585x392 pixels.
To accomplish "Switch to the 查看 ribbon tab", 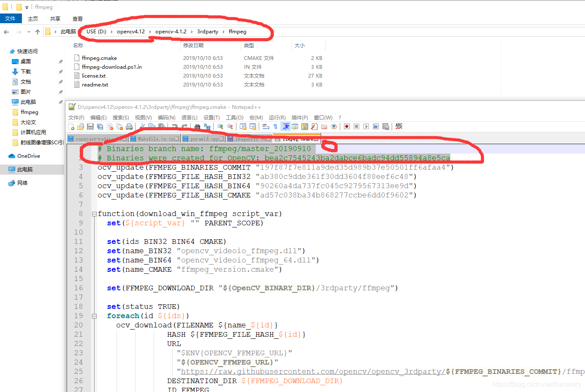I will click(78, 19).
